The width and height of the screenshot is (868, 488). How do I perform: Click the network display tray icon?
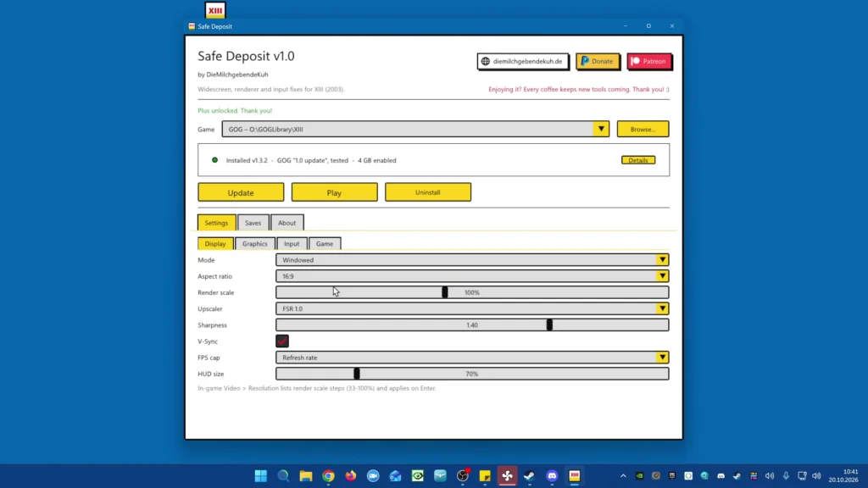point(802,476)
